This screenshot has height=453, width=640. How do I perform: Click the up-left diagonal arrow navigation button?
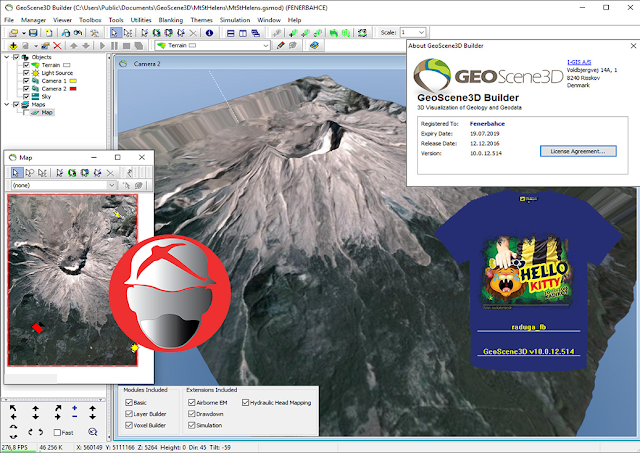tap(13, 408)
